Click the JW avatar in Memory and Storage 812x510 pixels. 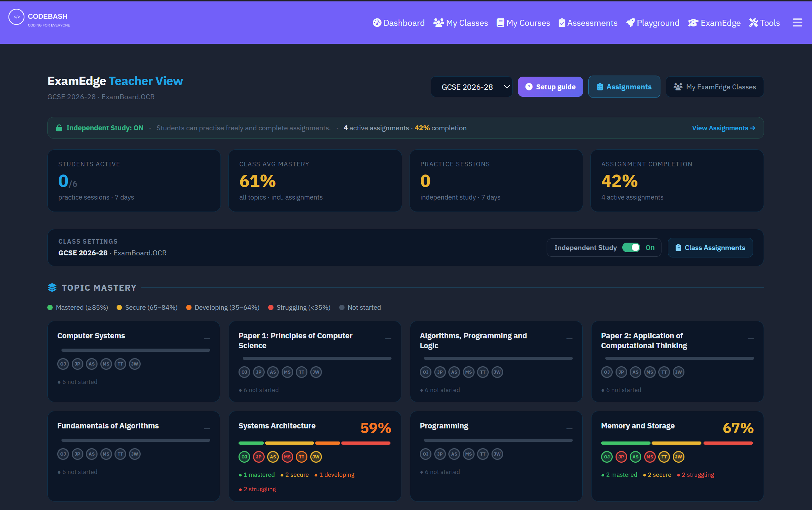tap(678, 457)
